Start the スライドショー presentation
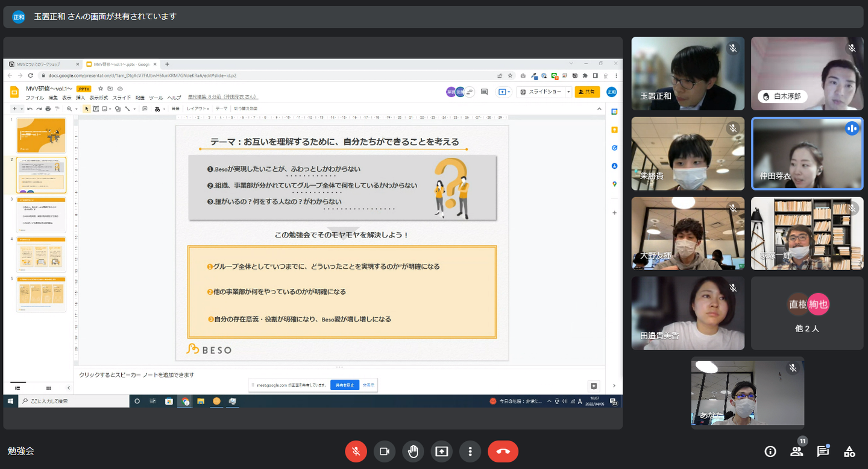Viewport: 868px width, 469px height. pyautogui.click(x=541, y=92)
